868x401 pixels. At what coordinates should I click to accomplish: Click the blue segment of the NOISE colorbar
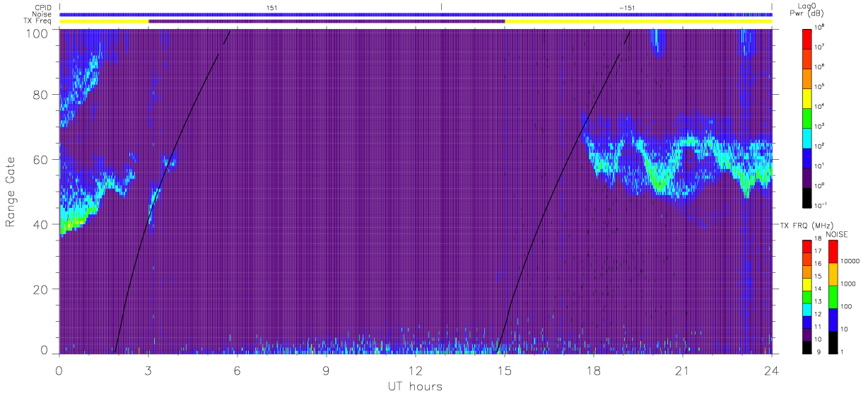833,319
